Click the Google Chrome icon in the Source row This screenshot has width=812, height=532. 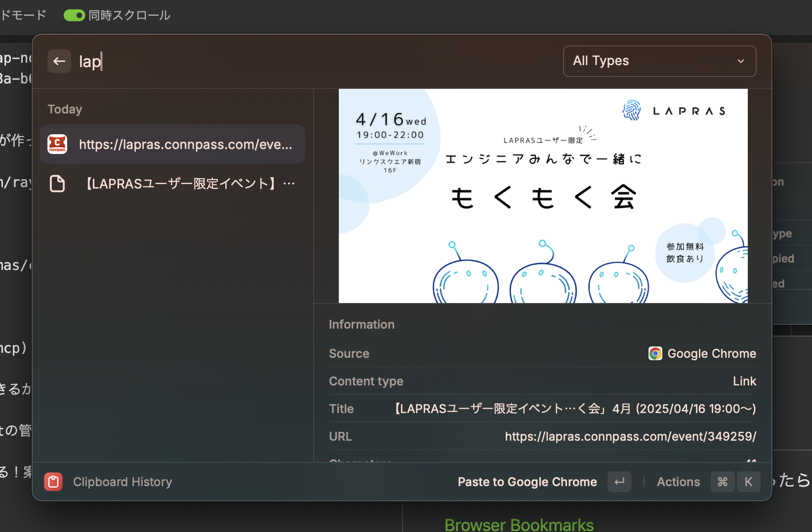[655, 353]
